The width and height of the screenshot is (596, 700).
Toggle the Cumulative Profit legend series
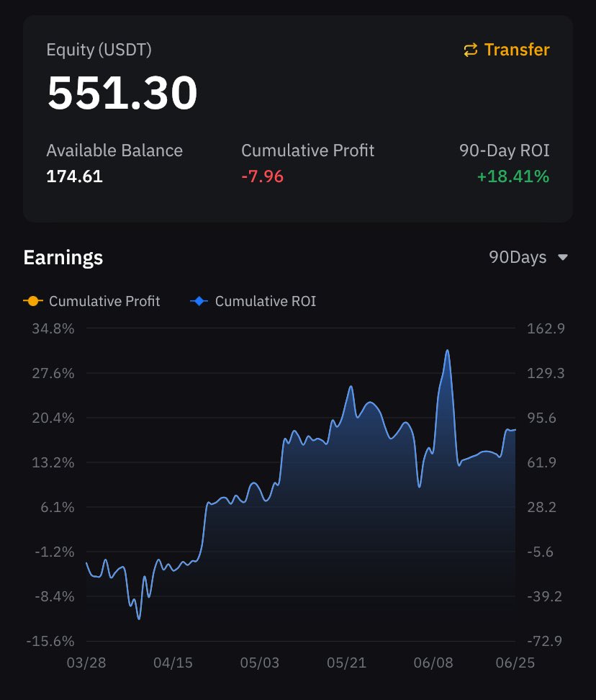coord(91,301)
